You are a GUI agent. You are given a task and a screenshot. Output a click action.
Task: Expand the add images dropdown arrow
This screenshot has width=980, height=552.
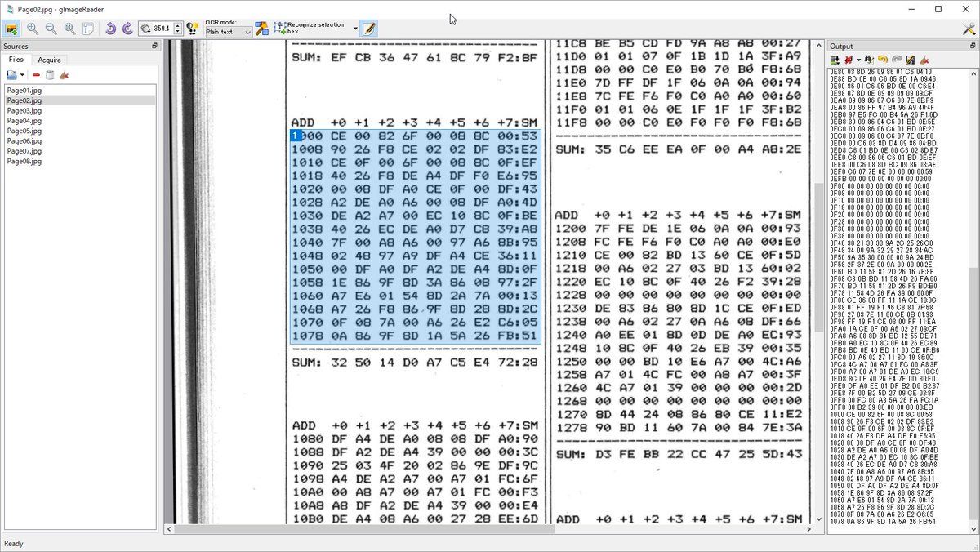[22, 75]
